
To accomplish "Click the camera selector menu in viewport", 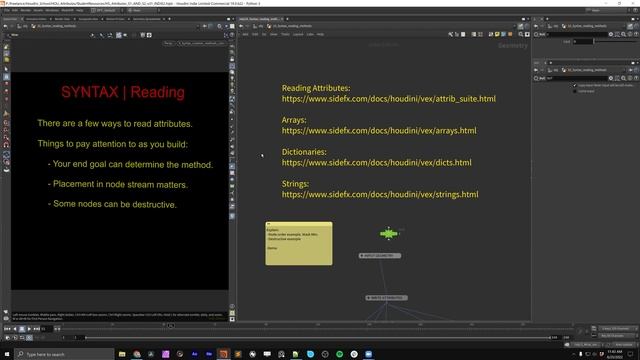I will click(202, 43).
